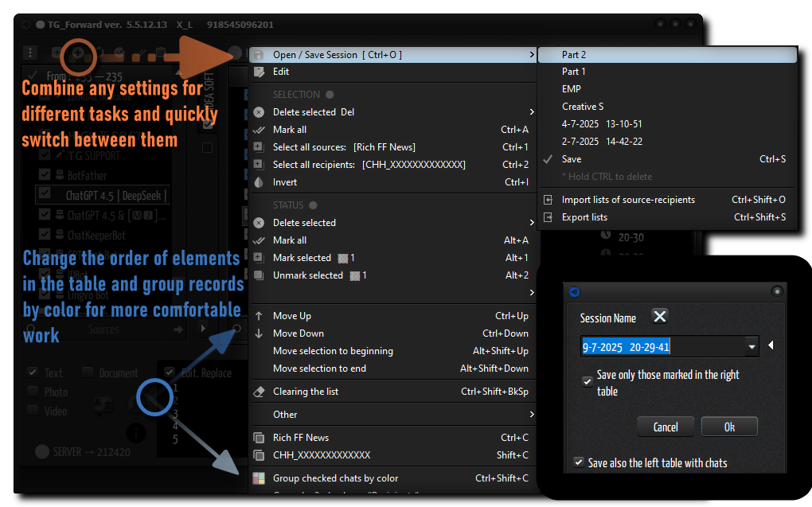The height and width of the screenshot is (507, 812).
Task: Toggle Save only those marked in right table
Action: tap(587, 382)
